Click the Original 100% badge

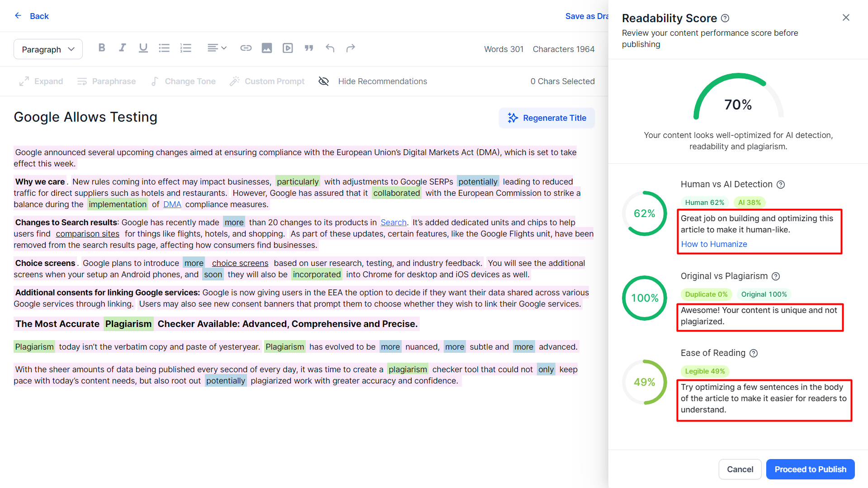pyautogui.click(x=764, y=294)
